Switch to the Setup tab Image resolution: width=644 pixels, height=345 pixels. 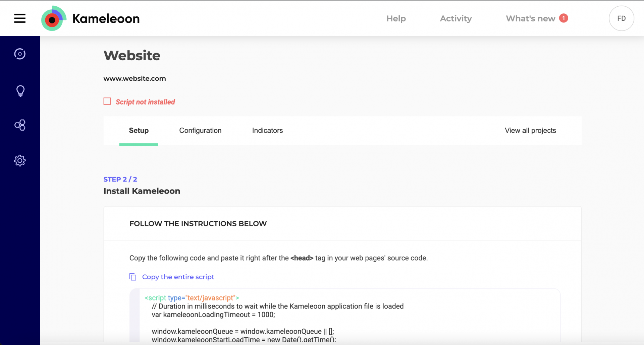click(x=139, y=131)
